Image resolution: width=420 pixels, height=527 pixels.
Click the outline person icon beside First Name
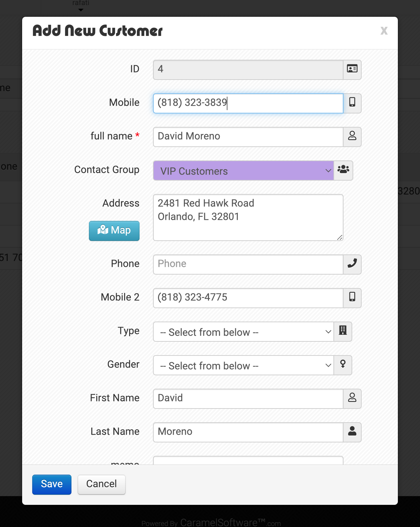click(352, 398)
